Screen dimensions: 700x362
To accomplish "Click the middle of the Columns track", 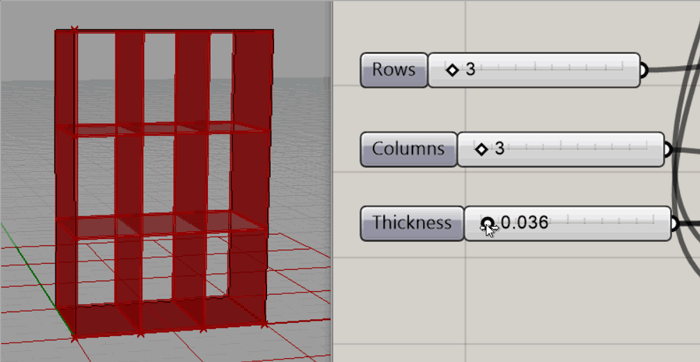I will click(x=560, y=146).
